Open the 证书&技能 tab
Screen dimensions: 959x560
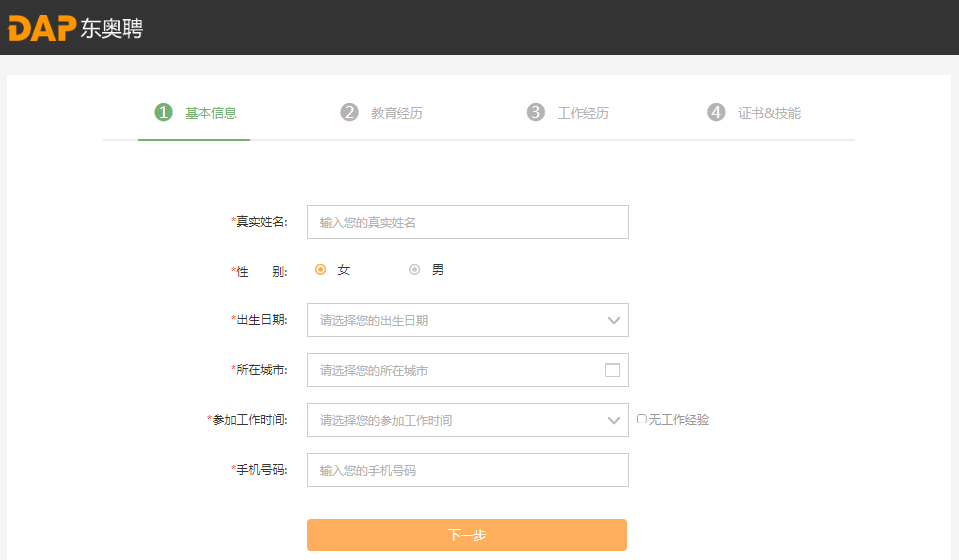pos(769,113)
